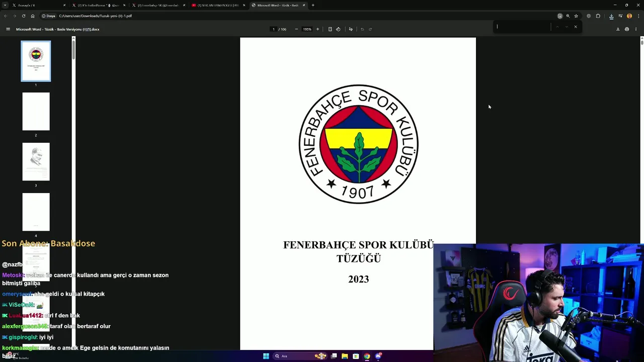Screen dimensions: 644x362
Task: Open Microsoft Store from taskbar
Action: click(356, 356)
